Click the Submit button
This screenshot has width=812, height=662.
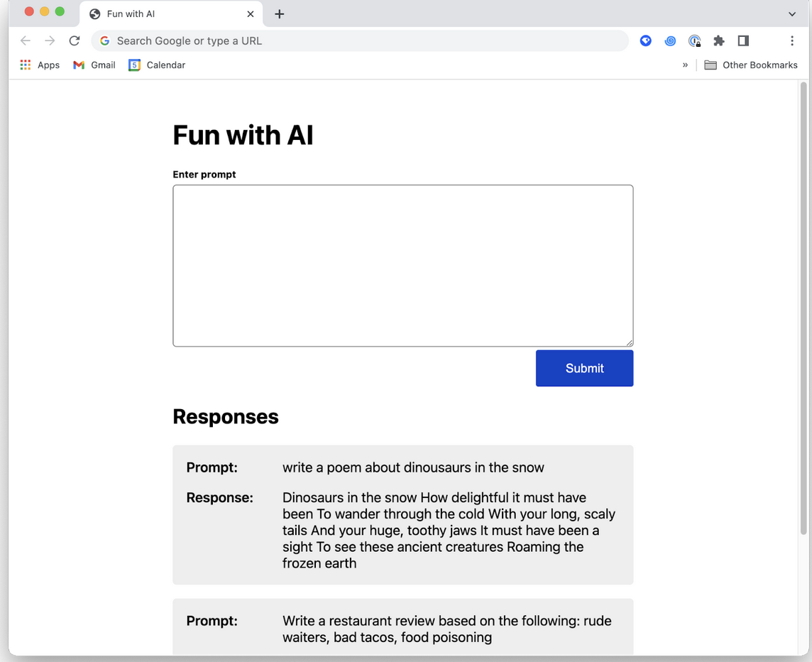click(x=584, y=368)
